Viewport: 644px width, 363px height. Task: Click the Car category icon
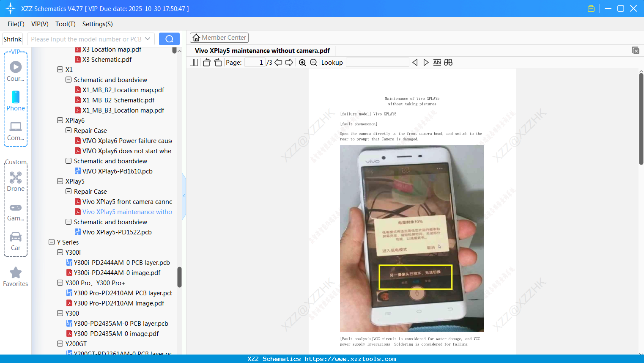pos(15,237)
